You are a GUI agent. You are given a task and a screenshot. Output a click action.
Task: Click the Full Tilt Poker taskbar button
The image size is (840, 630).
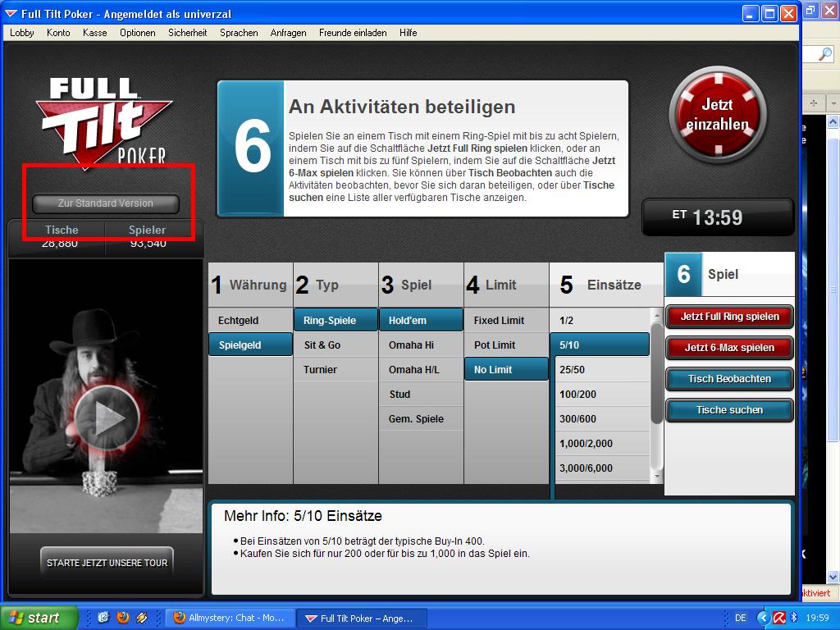pyautogui.click(x=362, y=619)
